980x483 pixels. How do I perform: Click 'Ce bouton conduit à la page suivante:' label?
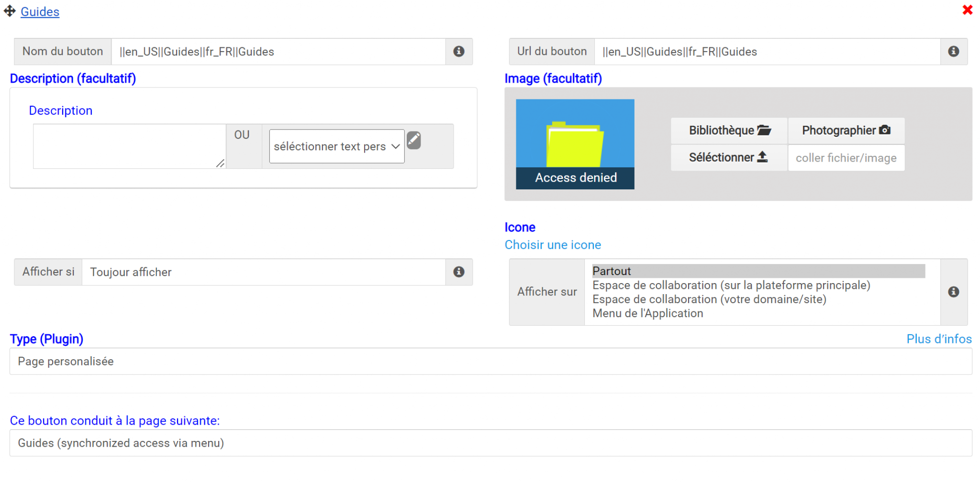[x=115, y=421]
